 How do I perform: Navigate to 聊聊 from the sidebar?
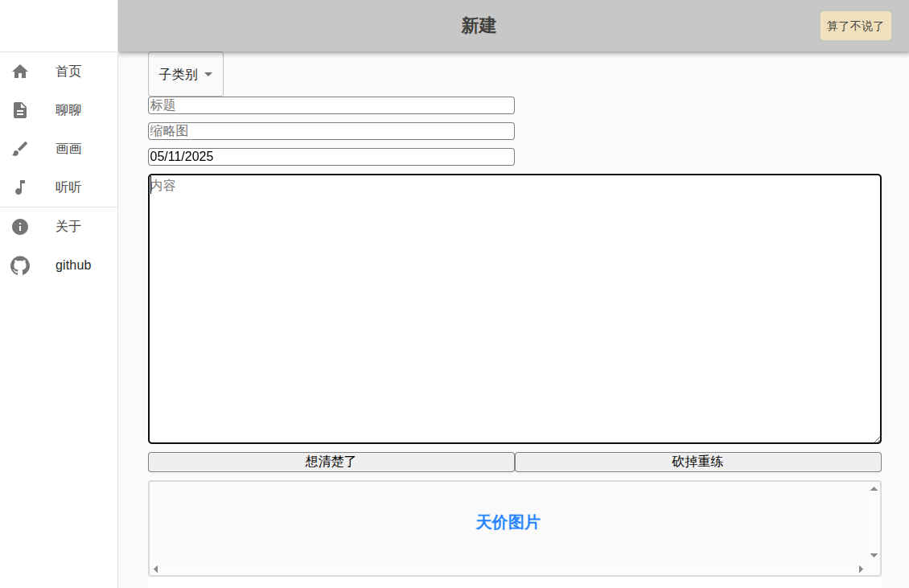[x=68, y=110]
